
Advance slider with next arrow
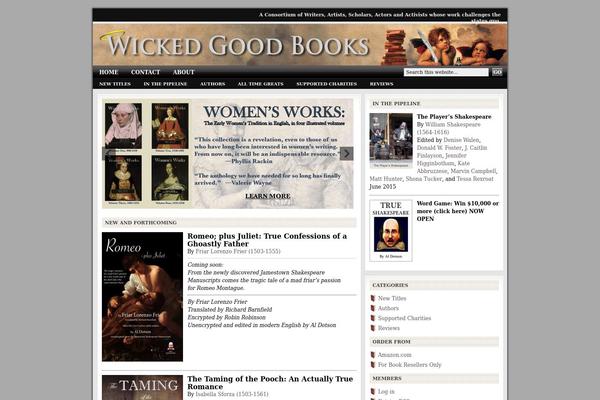346,154
